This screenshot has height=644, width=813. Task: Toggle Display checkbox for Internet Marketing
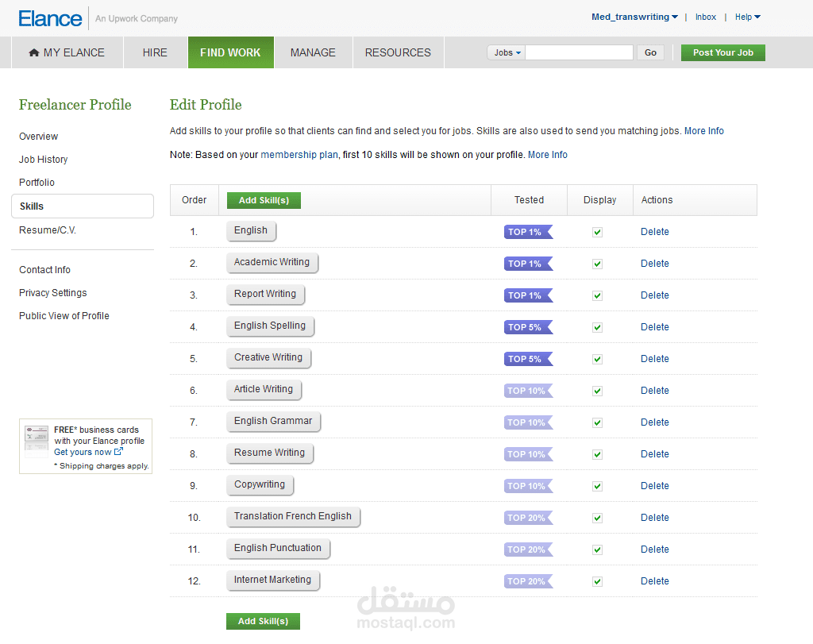[x=597, y=581]
